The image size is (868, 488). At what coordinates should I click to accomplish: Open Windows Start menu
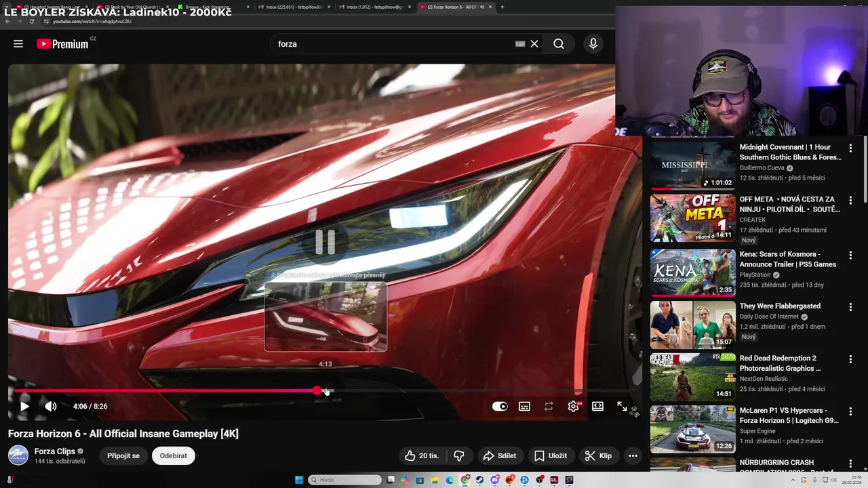[299, 480]
